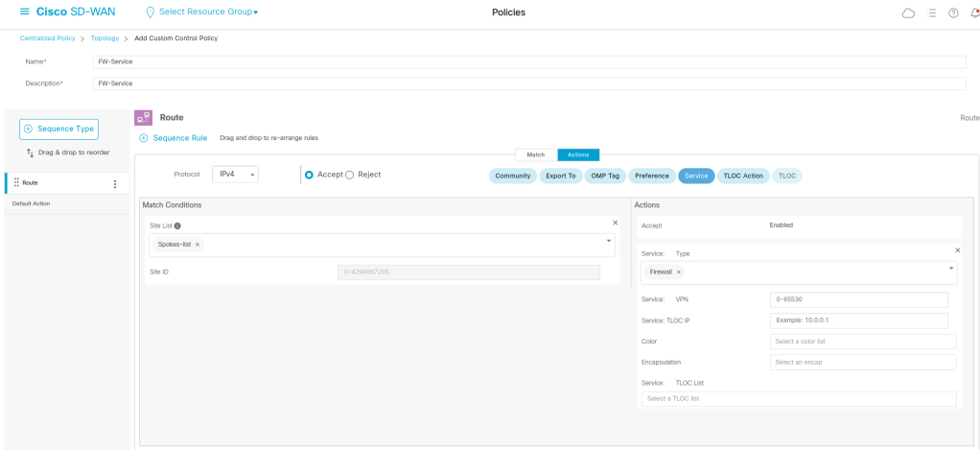Switch to the Match tab
This screenshot has height=450, width=980.
tap(535, 154)
